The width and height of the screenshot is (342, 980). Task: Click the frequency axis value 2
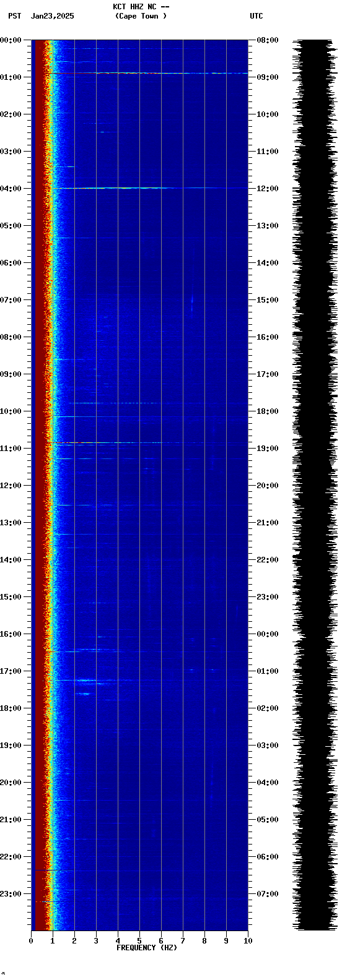tap(74, 941)
